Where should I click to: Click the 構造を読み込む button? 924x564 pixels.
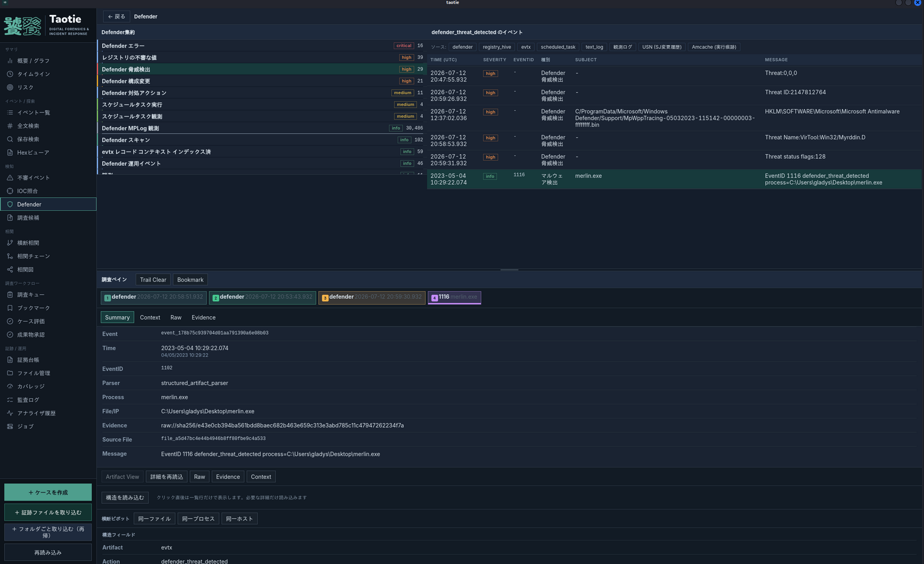click(x=125, y=498)
